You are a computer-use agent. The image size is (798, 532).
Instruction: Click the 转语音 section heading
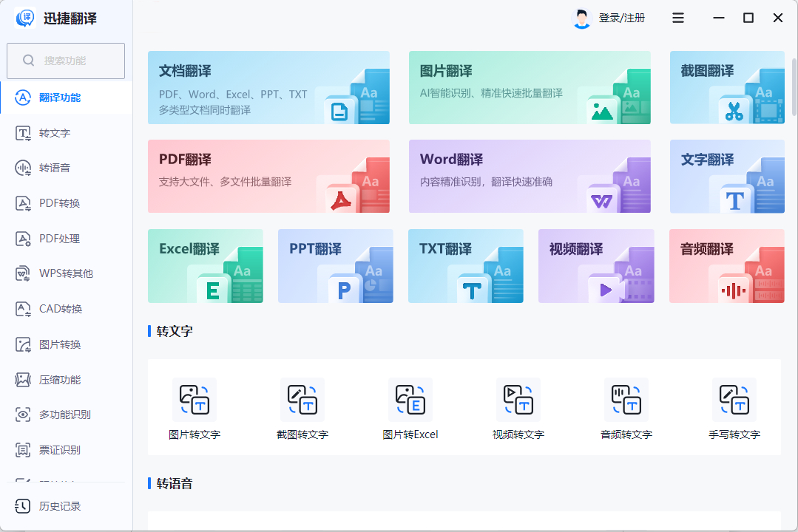click(175, 484)
